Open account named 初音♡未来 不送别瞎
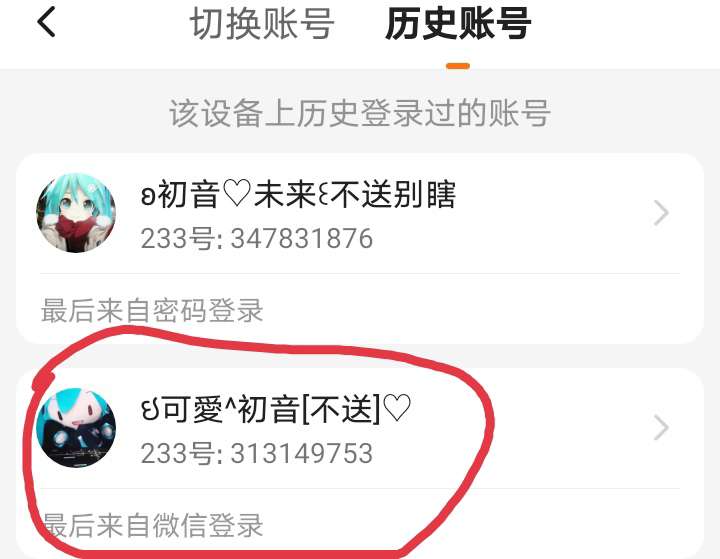The image size is (720, 559). [x=298, y=194]
